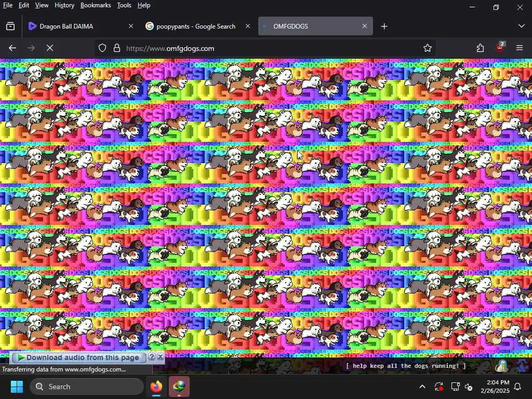
Task: Go forward with the forward arrow
Action: (31, 48)
